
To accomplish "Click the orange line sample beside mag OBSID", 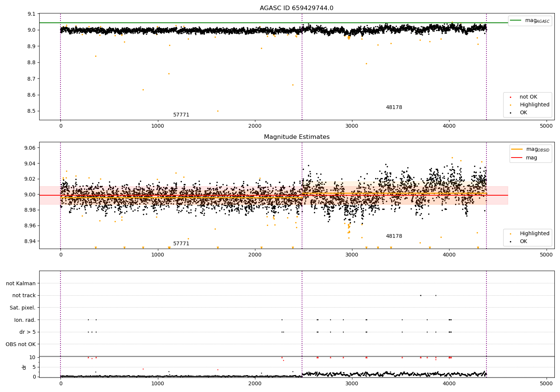I will click(517, 149).
